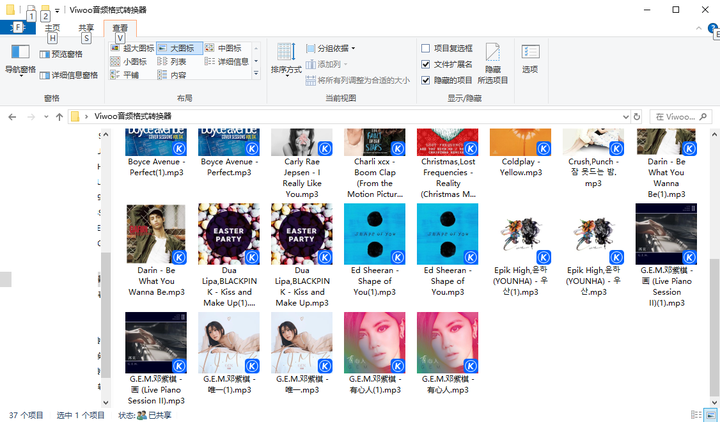Select G.E.M.邓紫棋 - 唯一.mp3
The width and height of the screenshot is (720, 422).
302,354
